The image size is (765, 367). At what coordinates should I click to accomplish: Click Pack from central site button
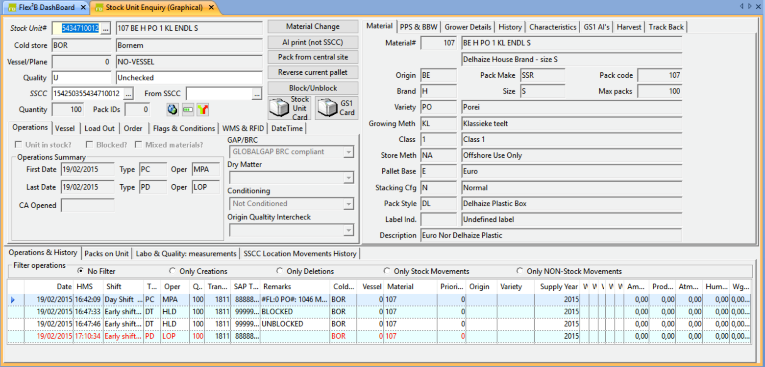313,57
